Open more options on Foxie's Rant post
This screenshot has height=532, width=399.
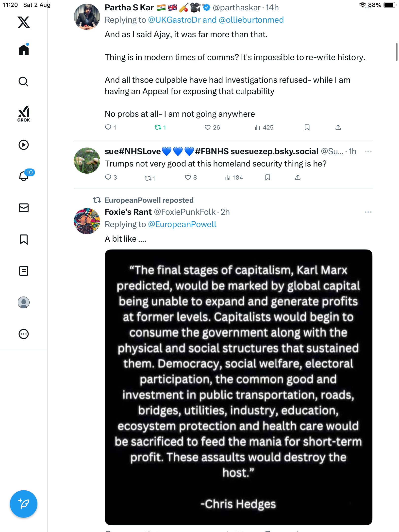coord(368,212)
